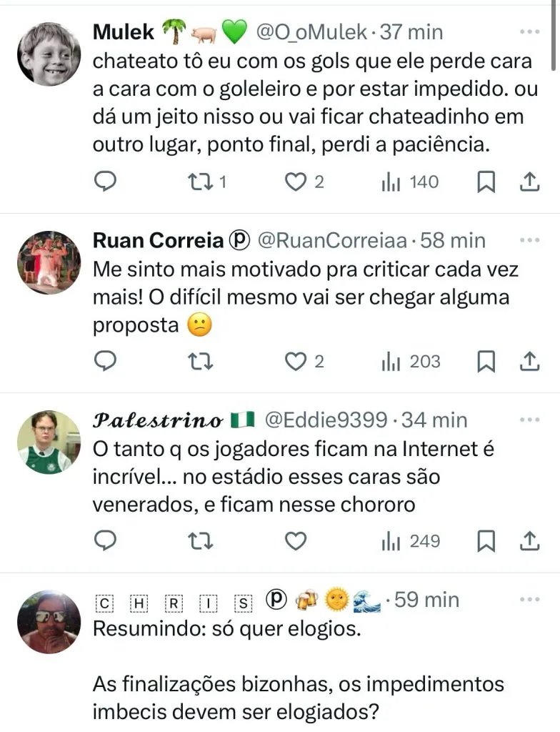Reply to Palestrino's tweet
The height and width of the screenshot is (732, 560).
[x=106, y=542]
